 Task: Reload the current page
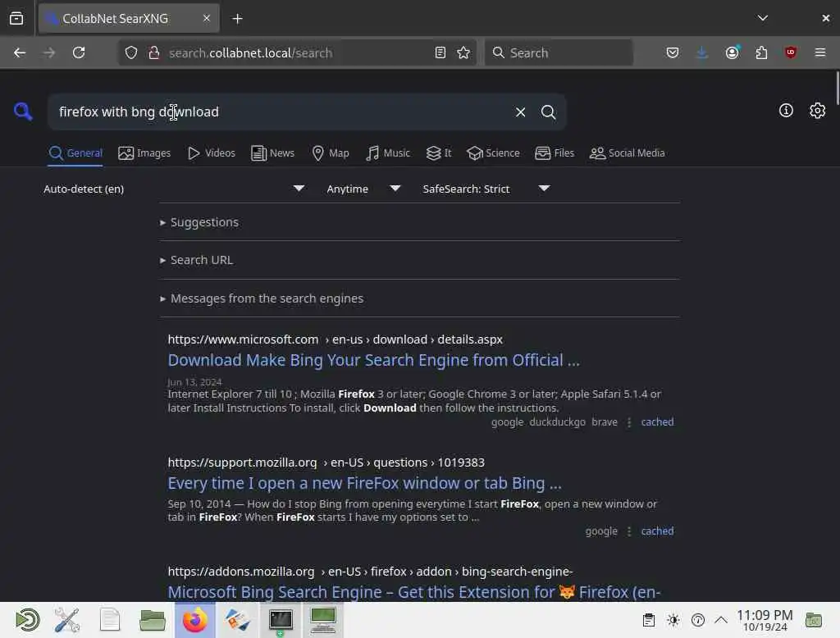pyautogui.click(x=79, y=52)
